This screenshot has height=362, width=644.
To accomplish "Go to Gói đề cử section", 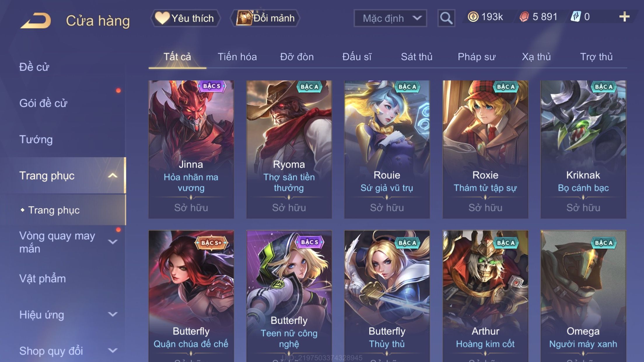I will (43, 103).
